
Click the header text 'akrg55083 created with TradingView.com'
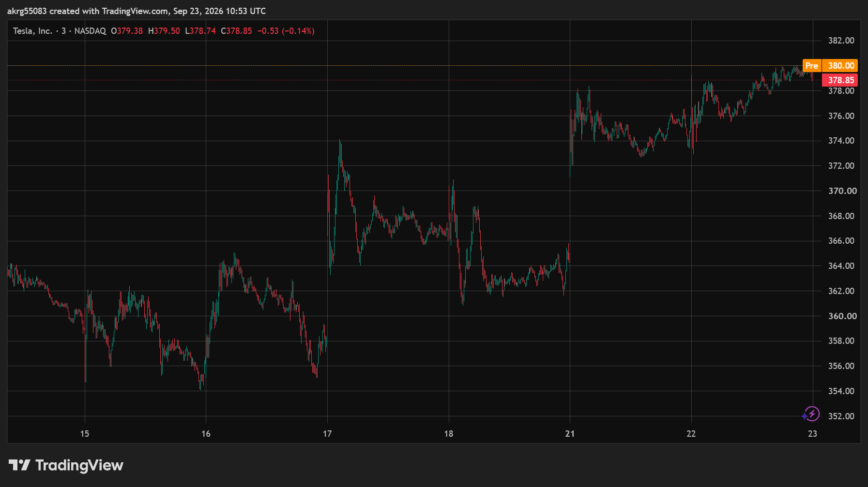[x=88, y=11]
